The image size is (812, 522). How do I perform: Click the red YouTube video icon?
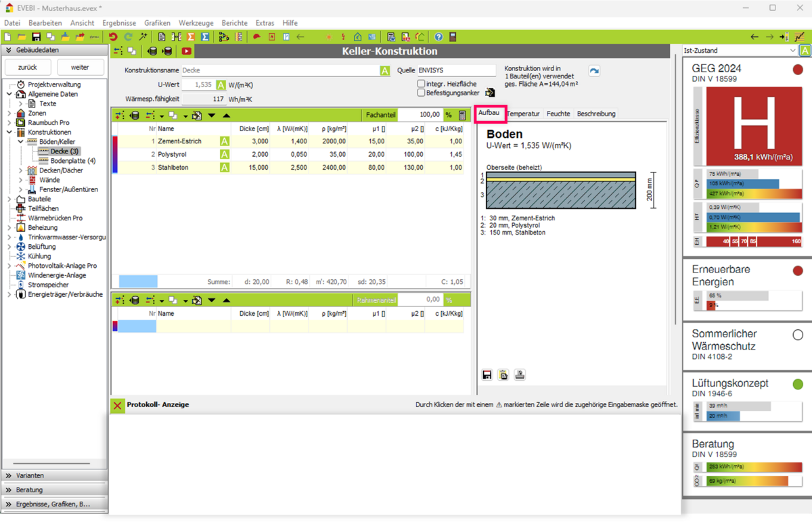[x=186, y=51]
